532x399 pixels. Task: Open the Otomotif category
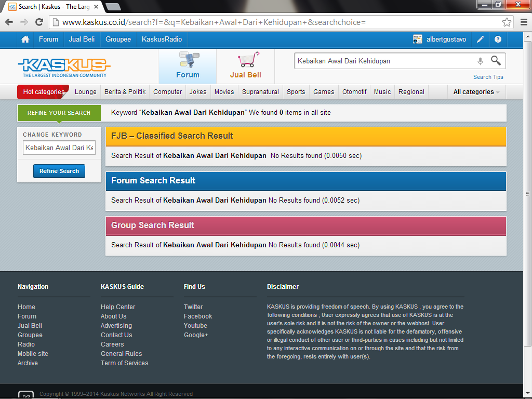tap(354, 92)
